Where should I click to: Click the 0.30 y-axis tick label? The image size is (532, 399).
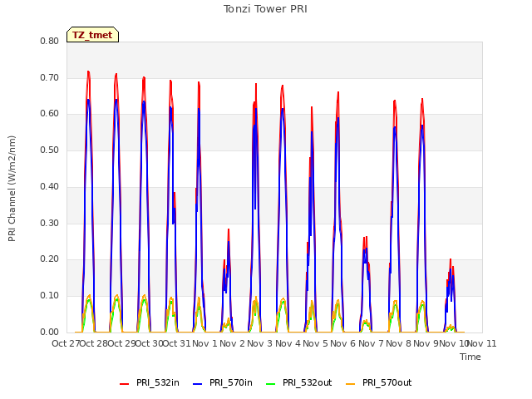pos(50,224)
